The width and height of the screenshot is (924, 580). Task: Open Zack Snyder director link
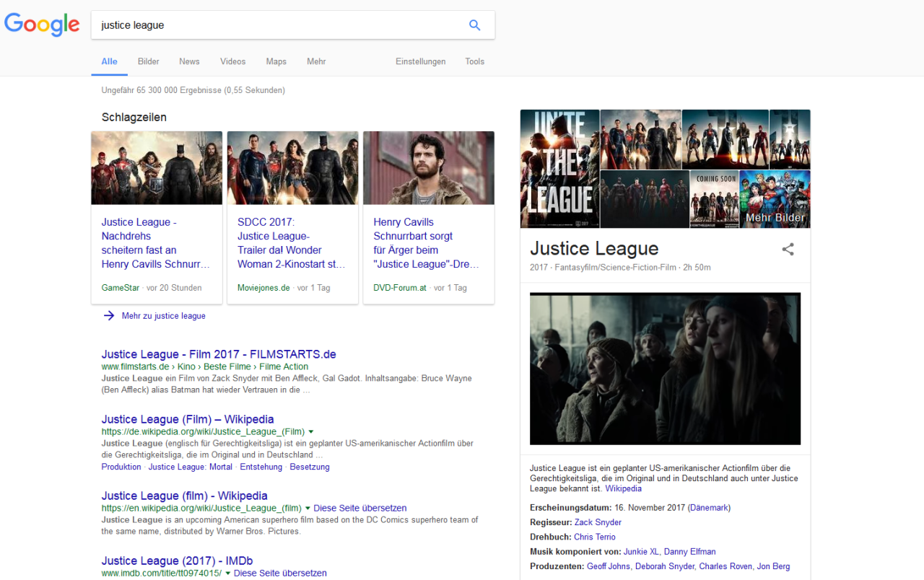(x=598, y=522)
